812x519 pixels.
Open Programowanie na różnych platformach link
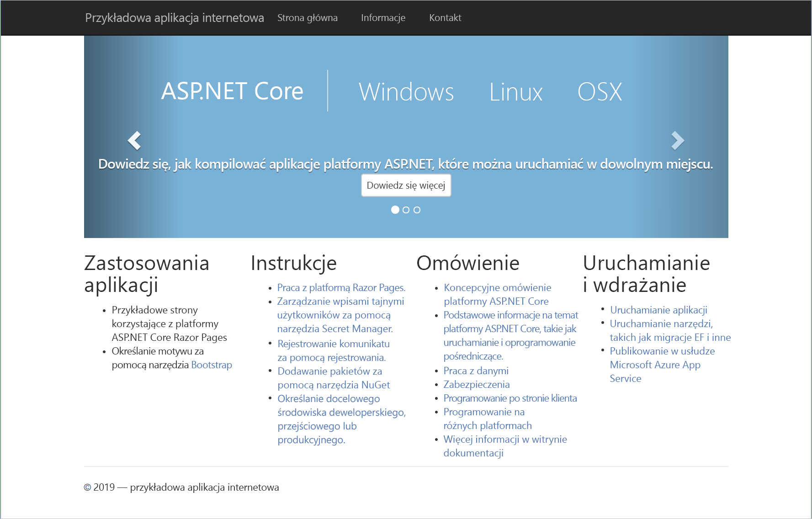488,419
